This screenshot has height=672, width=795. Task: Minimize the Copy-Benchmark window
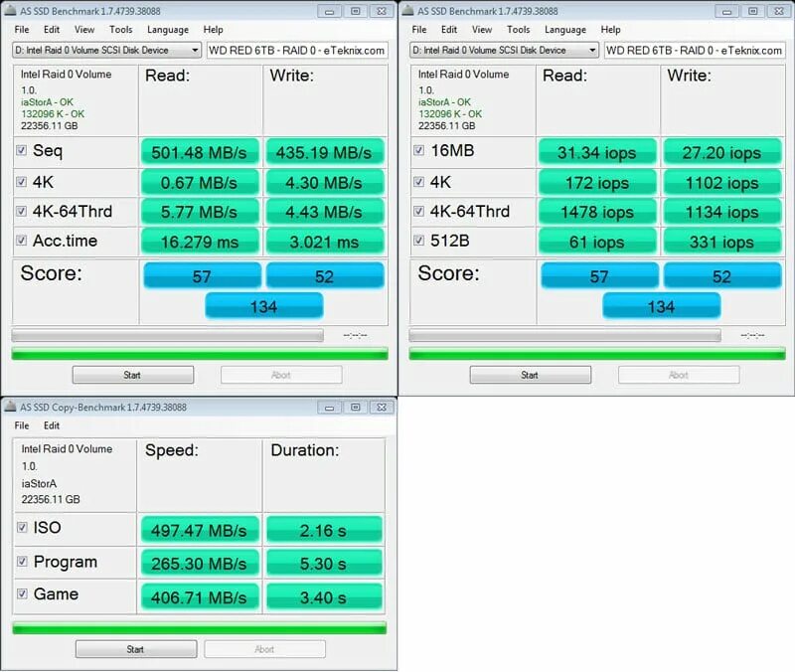click(x=330, y=408)
